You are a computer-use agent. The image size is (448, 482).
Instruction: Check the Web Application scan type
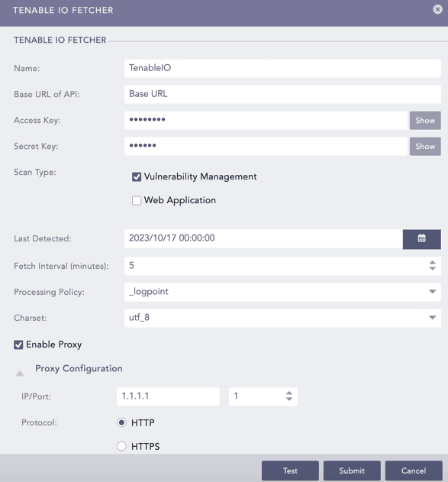pyautogui.click(x=137, y=200)
